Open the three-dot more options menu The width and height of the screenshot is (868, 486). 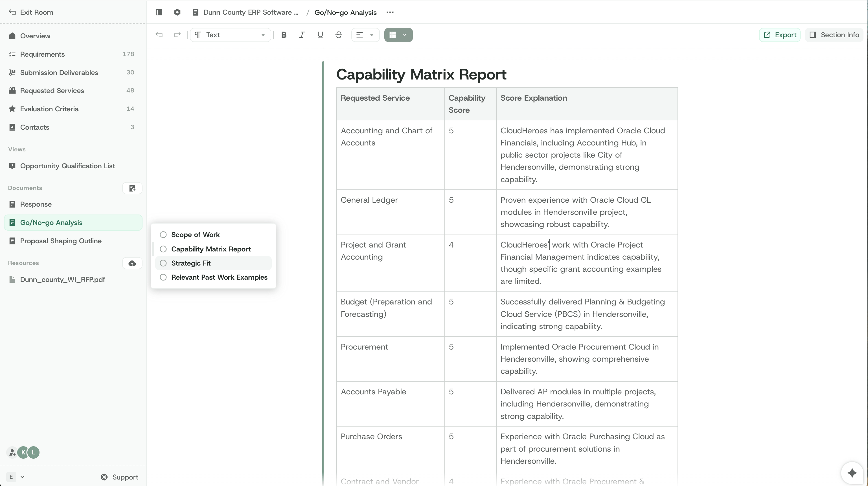click(390, 12)
